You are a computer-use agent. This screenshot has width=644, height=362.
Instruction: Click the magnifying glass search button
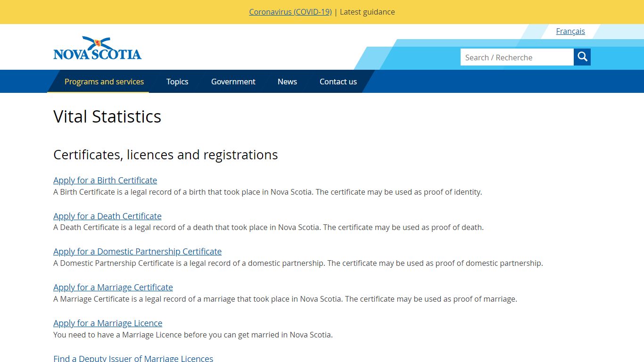582,57
